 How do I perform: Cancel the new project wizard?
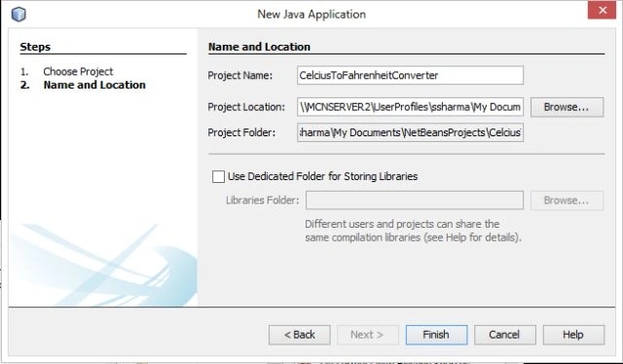point(504,335)
